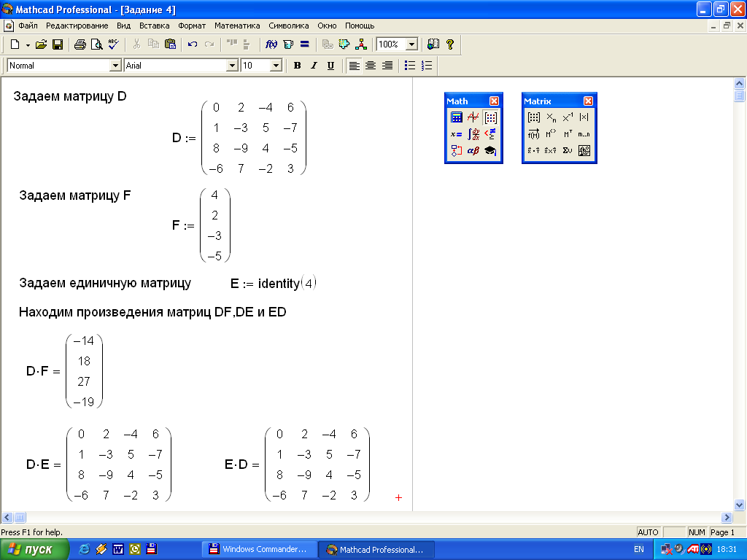747x560 pixels.
Task: Click the Inverse X⁻¹ icon
Action: tap(568, 117)
